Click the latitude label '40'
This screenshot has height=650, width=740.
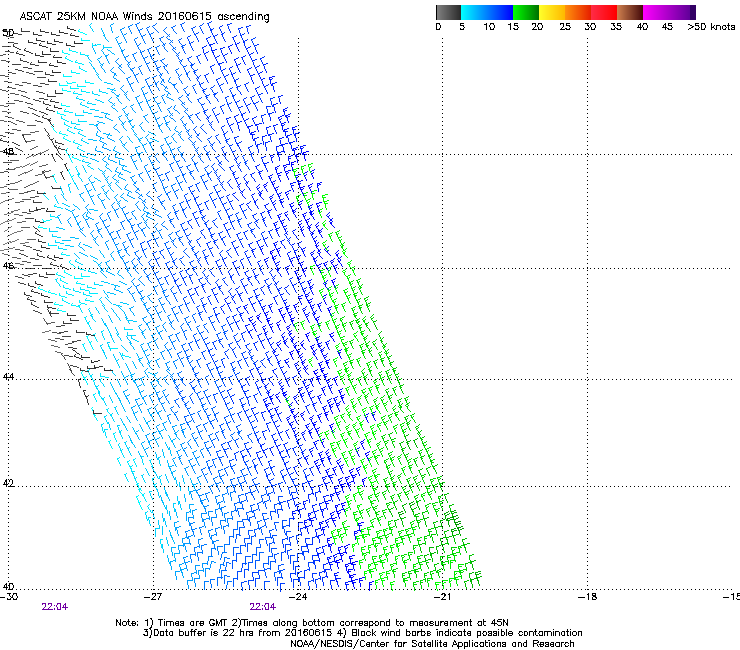(x=8, y=586)
